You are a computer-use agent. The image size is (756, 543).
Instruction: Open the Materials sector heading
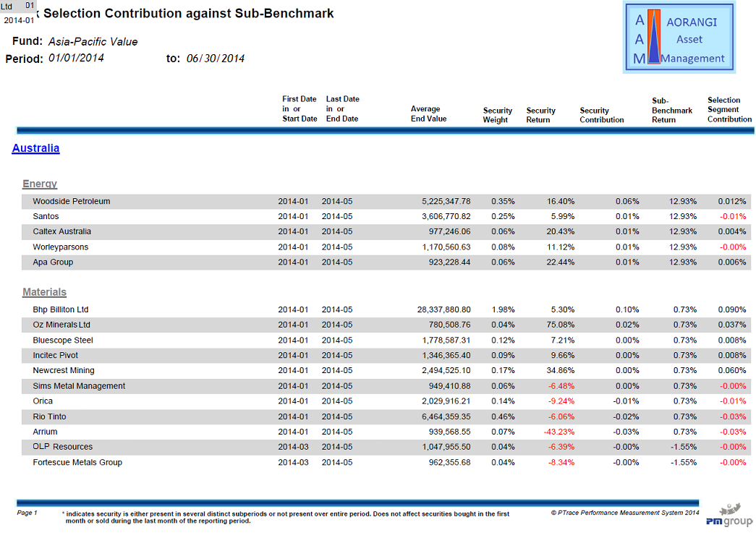(x=44, y=292)
